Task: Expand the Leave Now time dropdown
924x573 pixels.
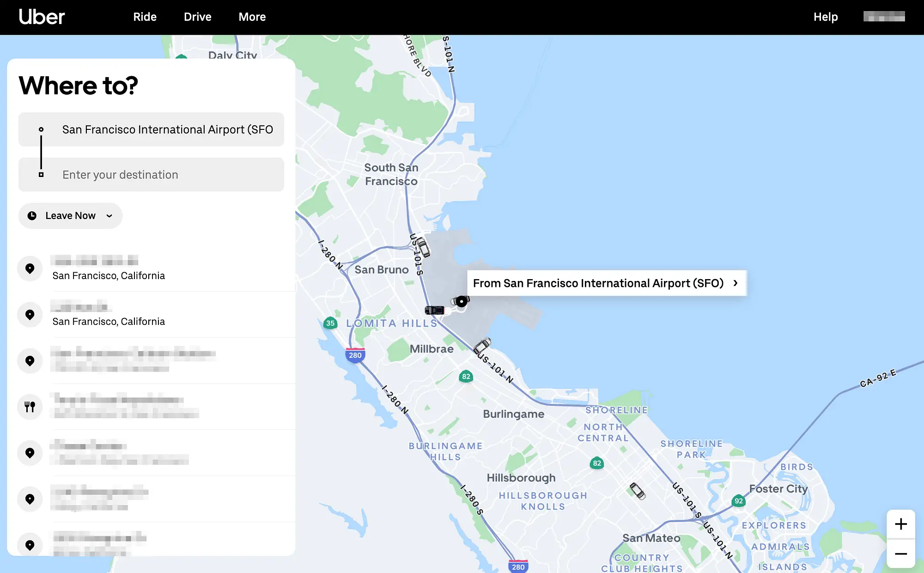Action: coord(70,216)
